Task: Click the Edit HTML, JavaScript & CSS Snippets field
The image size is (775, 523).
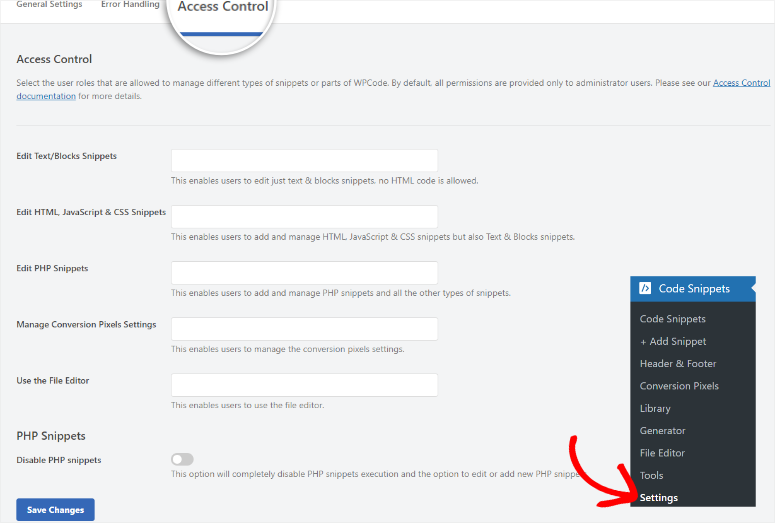Action: tap(304, 217)
